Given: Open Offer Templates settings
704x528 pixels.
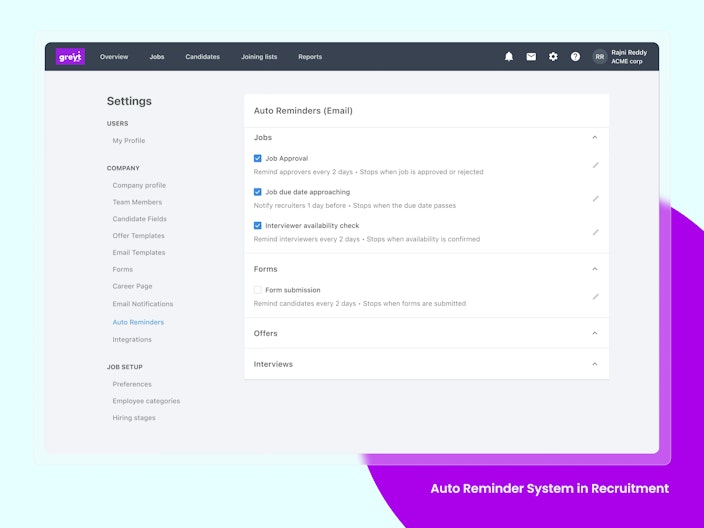Looking at the screenshot, I should (x=139, y=236).
